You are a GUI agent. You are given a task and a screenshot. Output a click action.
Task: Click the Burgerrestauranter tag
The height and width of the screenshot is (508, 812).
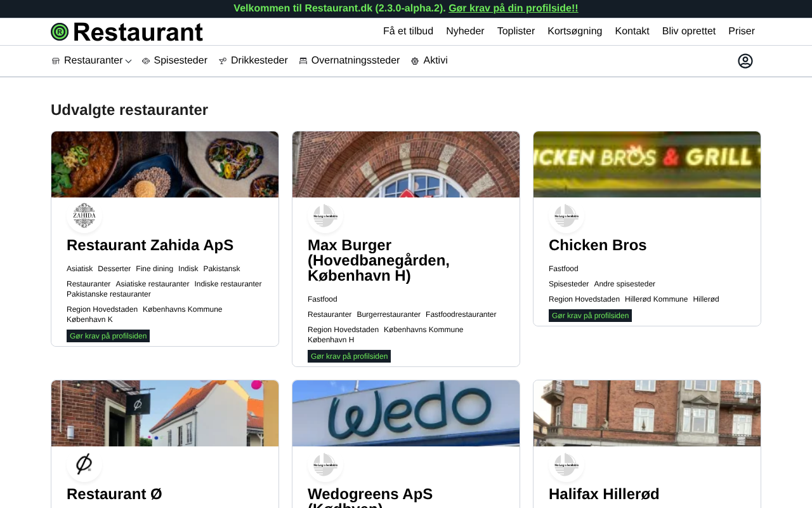tap(388, 314)
